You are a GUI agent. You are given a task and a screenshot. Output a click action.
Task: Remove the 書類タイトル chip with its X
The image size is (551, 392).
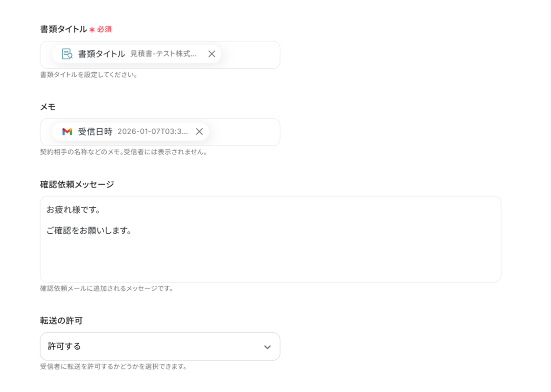[211, 54]
